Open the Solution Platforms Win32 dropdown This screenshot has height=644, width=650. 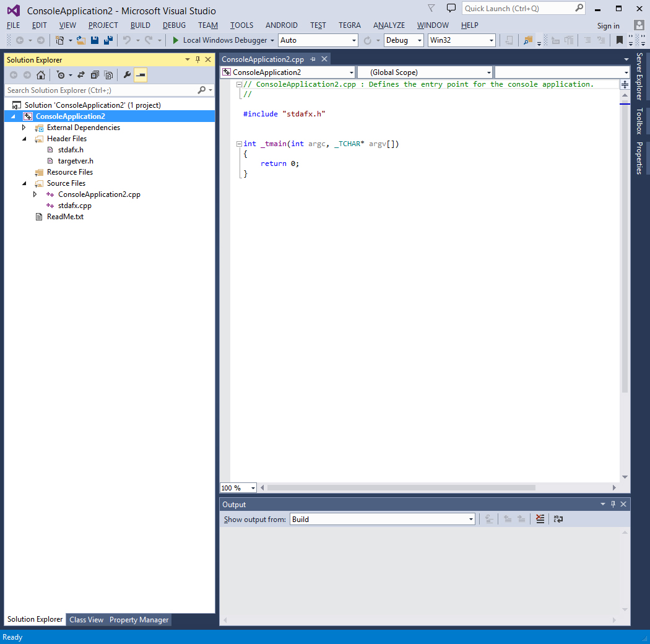point(461,40)
